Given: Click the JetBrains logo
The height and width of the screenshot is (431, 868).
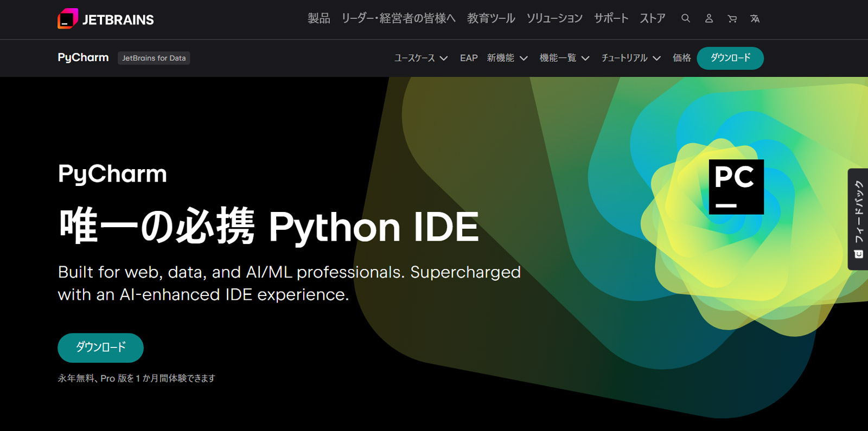Looking at the screenshot, I should pyautogui.click(x=106, y=19).
